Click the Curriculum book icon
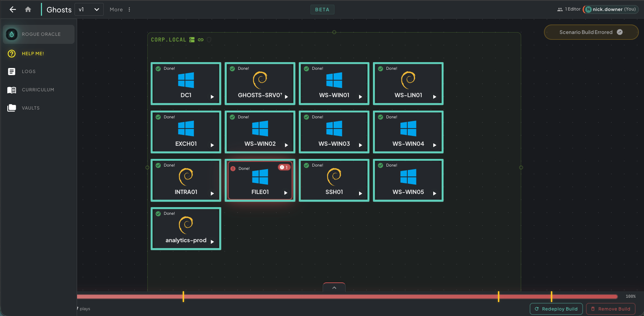This screenshot has height=316, width=644. point(12,90)
